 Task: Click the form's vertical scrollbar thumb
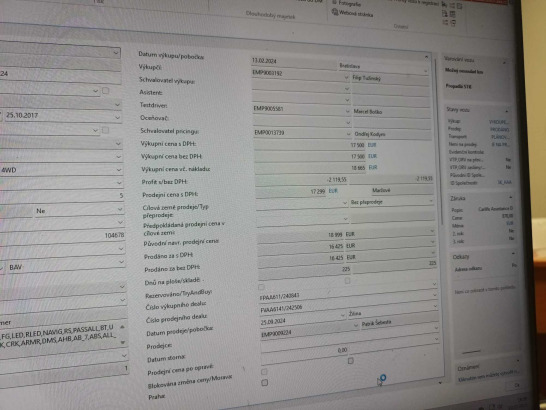[x=437, y=139]
